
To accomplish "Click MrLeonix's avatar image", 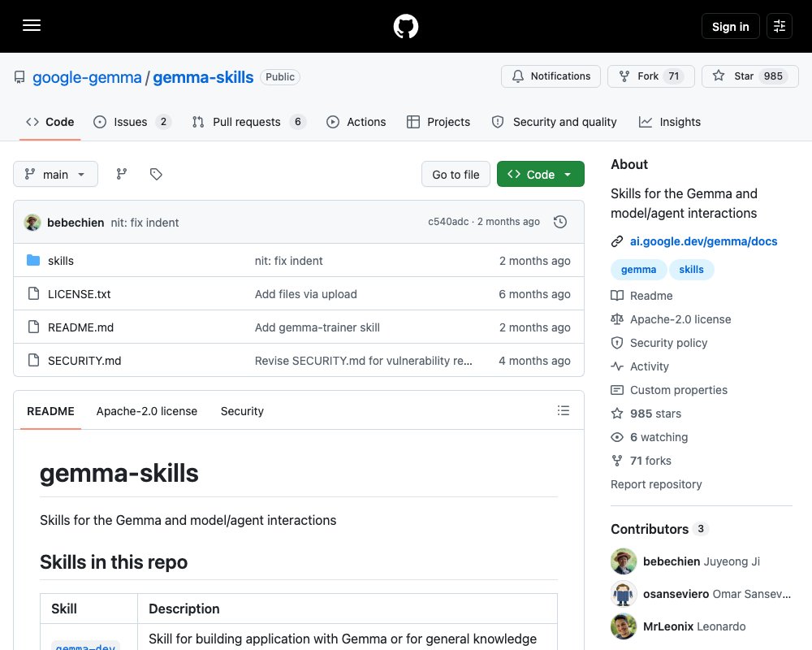I will point(624,626).
